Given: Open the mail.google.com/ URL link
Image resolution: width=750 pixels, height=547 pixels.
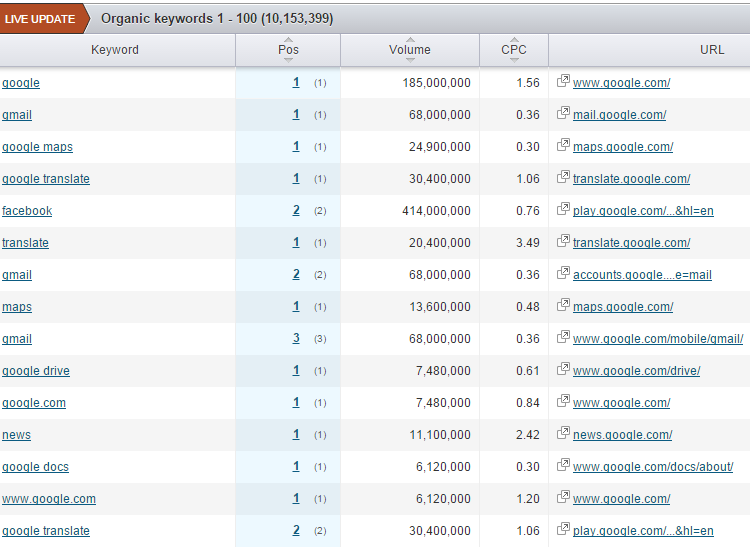Looking at the screenshot, I should (x=619, y=115).
